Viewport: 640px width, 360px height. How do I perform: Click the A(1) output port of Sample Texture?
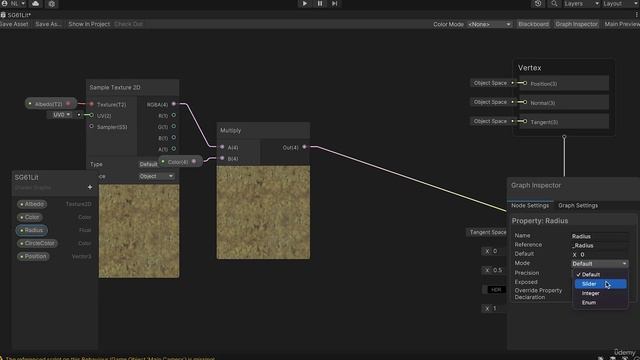pos(174,149)
